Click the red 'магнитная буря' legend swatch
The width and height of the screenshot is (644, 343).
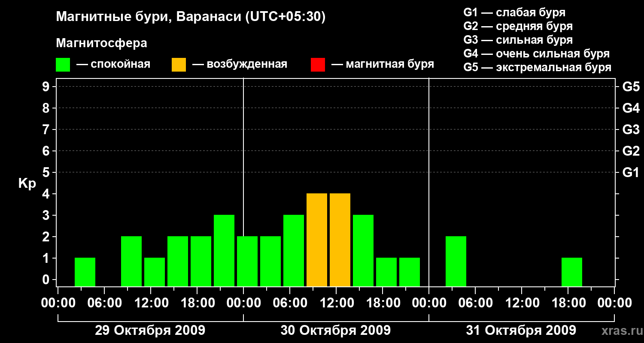318,65
